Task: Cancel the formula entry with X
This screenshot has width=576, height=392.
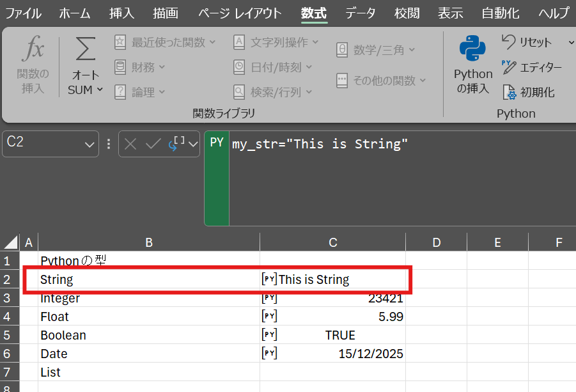Action: (130, 144)
